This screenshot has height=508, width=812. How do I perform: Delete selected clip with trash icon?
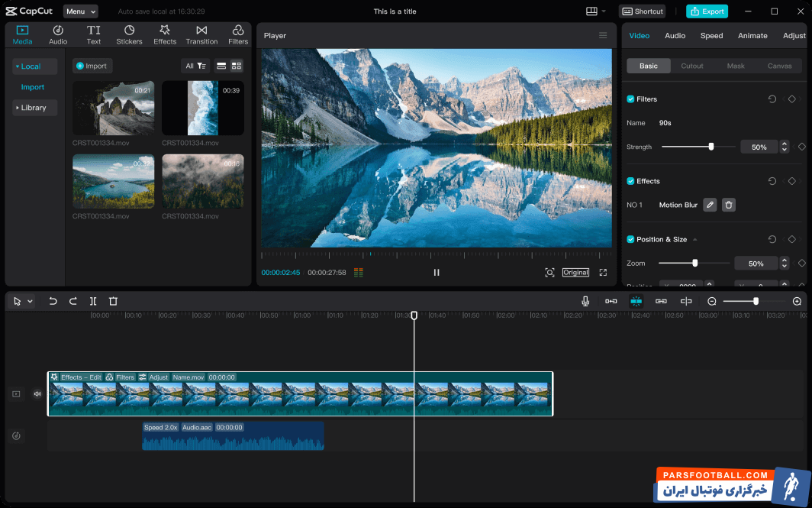click(x=113, y=301)
